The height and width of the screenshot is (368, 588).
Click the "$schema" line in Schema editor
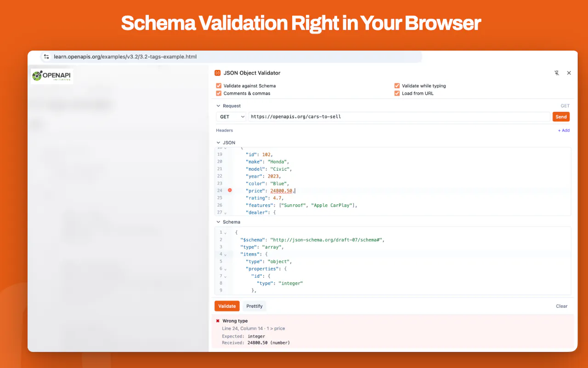(x=312, y=240)
